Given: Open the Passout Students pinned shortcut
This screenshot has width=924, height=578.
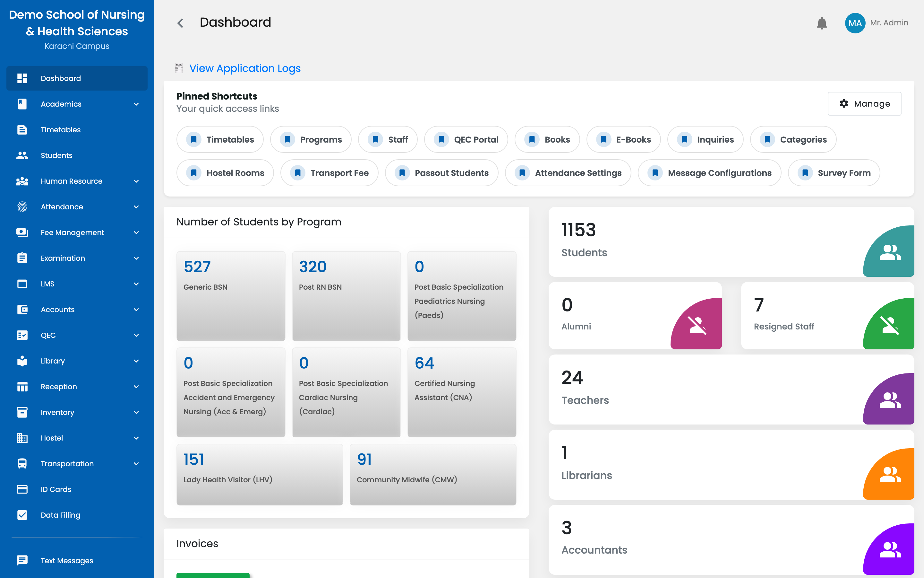Looking at the screenshot, I should tap(442, 173).
